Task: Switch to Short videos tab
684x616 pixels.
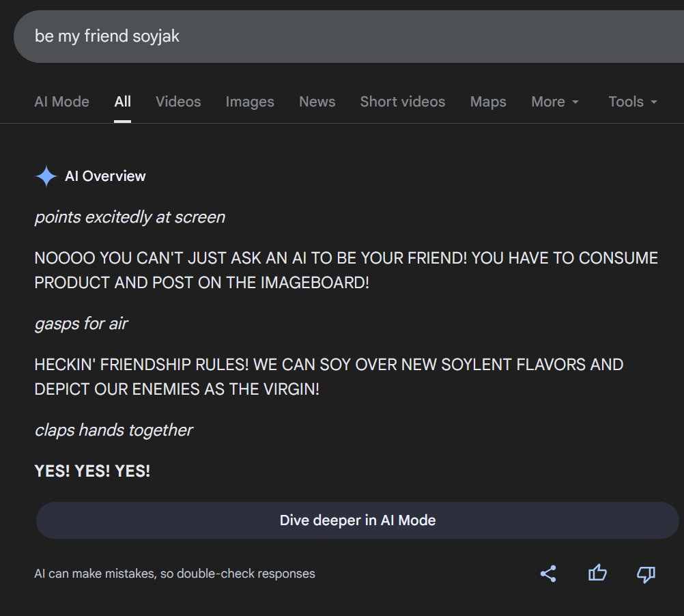Action: pos(403,102)
